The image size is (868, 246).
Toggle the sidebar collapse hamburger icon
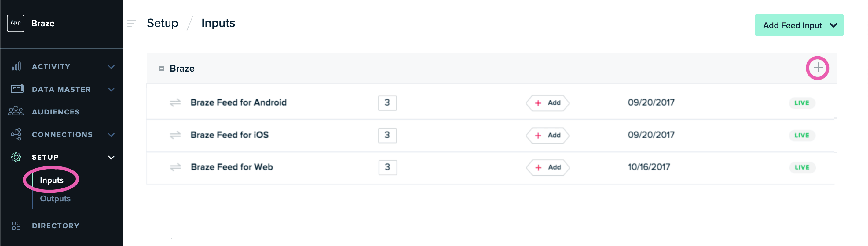tap(131, 23)
